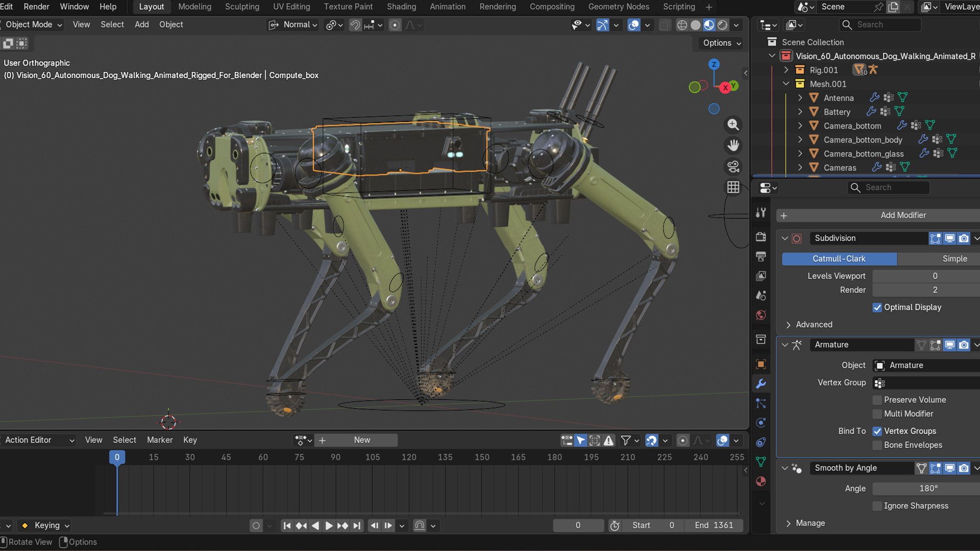This screenshot has width=980, height=551.
Task: Open the Material properties tab
Action: tap(761, 481)
